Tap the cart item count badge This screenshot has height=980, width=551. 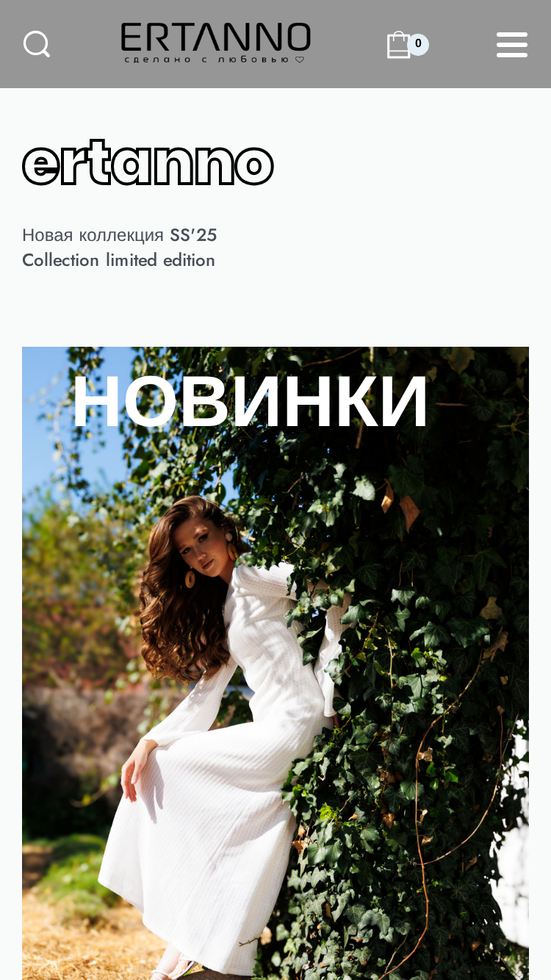(x=418, y=44)
